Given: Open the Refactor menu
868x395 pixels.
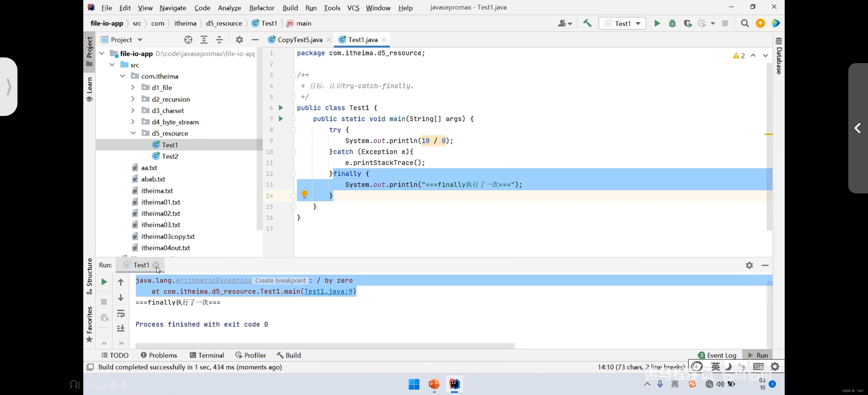Looking at the screenshot, I should (x=261, y=7).
